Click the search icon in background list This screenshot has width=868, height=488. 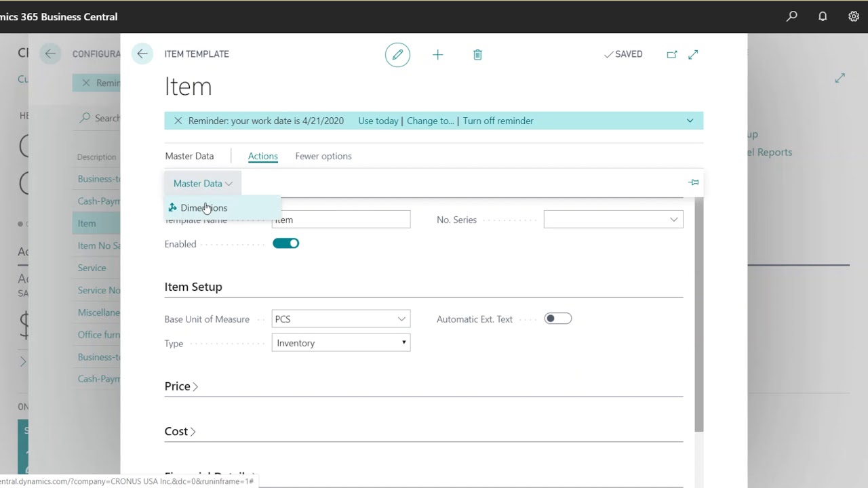click(x=85, y=118)
